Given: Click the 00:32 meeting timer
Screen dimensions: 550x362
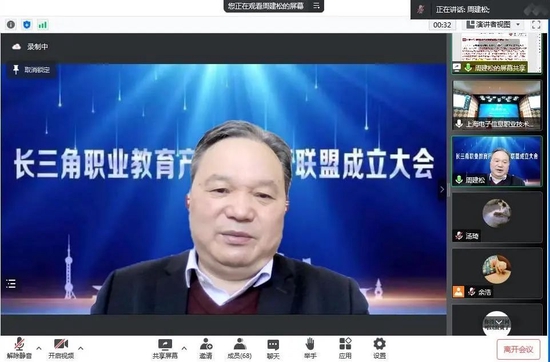Looking at the screenshot, I should tap(442, 25).
